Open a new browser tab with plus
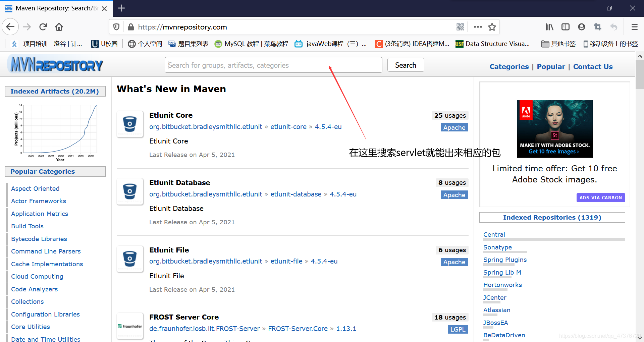 coord(121,8)
